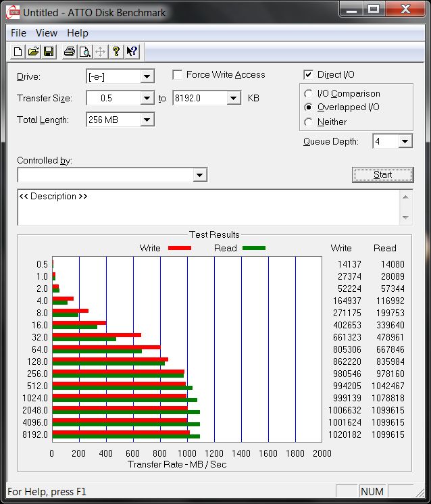
Task: Enable Force Write Access checkbox
Action: (x=177, y=74)
